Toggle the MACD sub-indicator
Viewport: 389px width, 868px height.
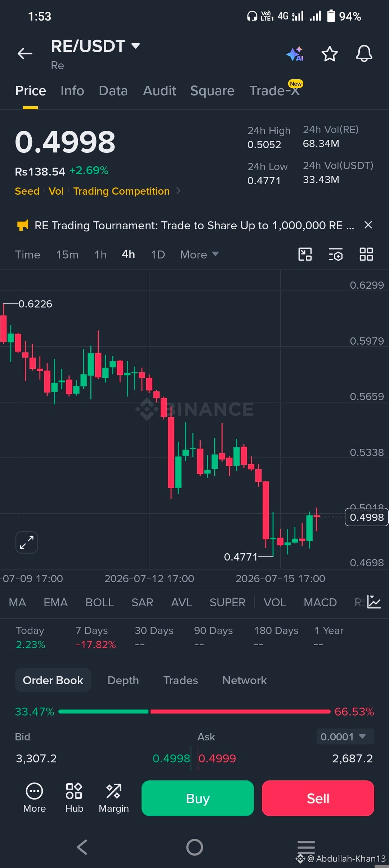click(x=320, y=602)
